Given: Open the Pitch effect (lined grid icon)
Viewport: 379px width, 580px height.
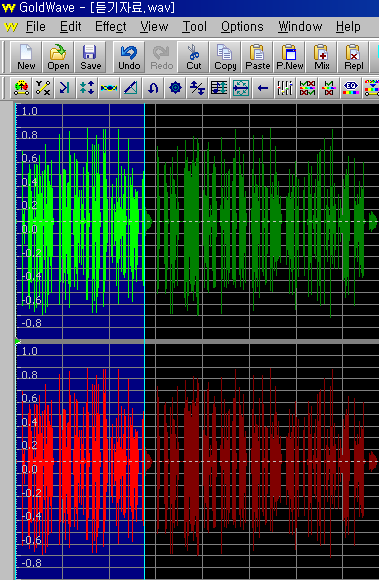Looking at the screenshot, I should pos(219,88).
